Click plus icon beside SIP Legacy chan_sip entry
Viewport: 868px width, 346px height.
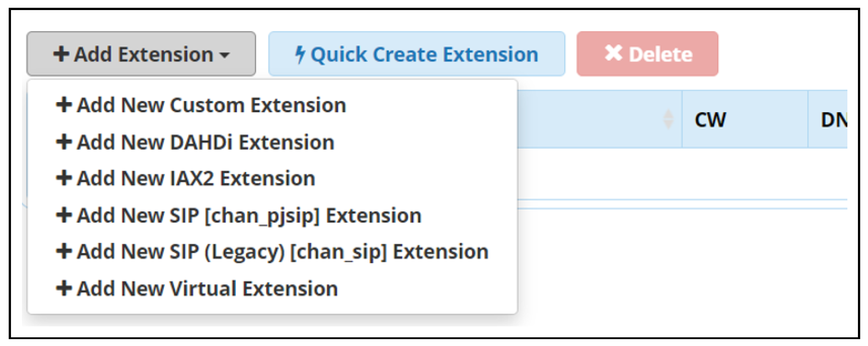pyautogui.click(x=64, y=251)
